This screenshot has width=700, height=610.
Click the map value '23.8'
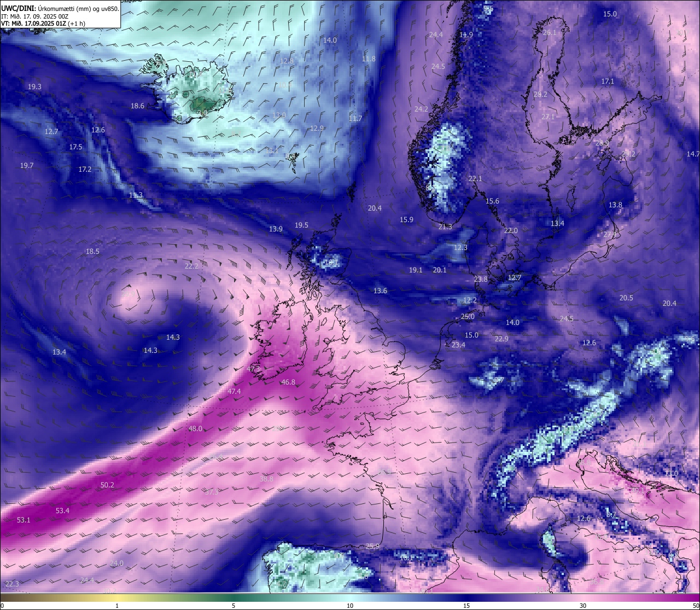tap(481, 279)
